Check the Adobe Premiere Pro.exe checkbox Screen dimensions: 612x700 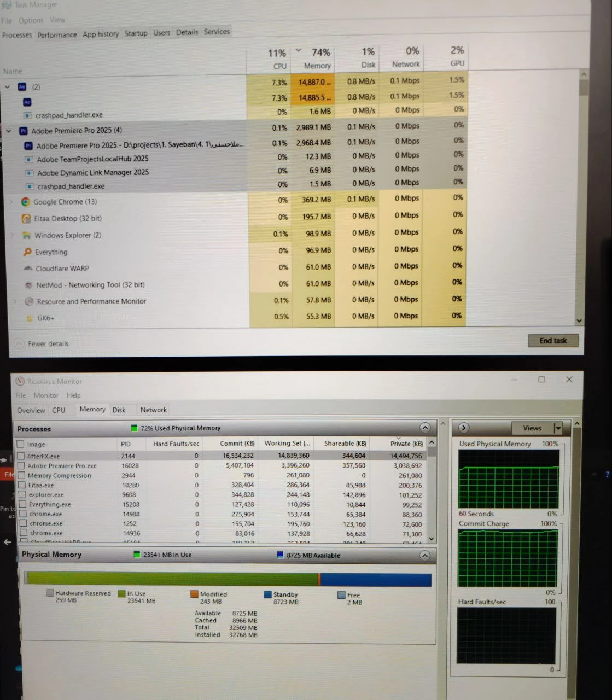[x=21, y=465]
